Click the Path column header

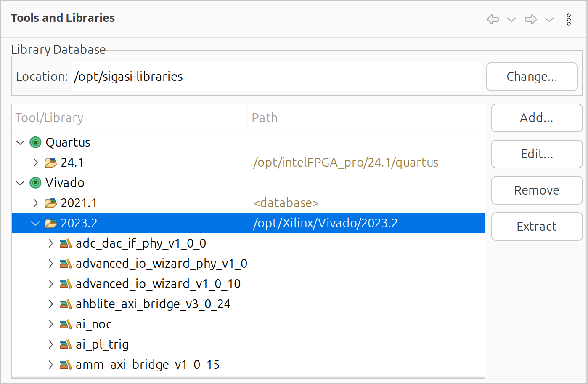click(366, 118)
